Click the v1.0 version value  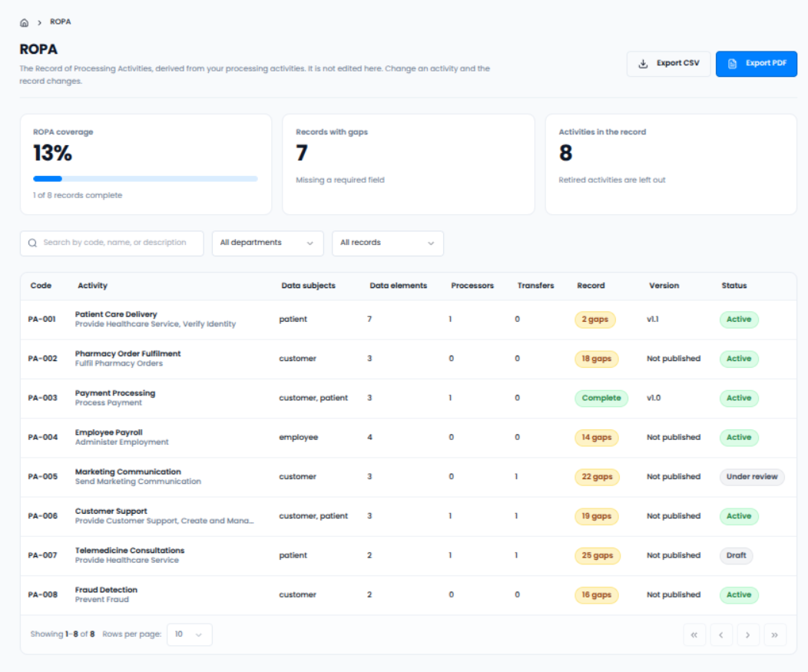(654, 398)
